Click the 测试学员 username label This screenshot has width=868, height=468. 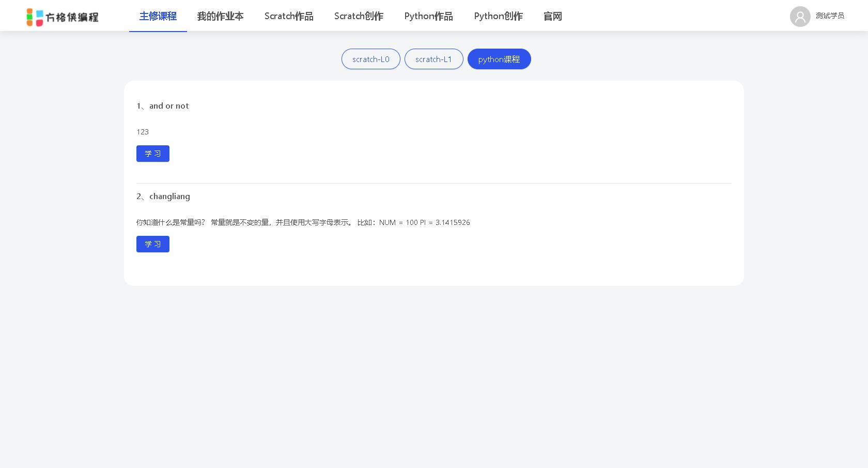click(x=830, y=16)
